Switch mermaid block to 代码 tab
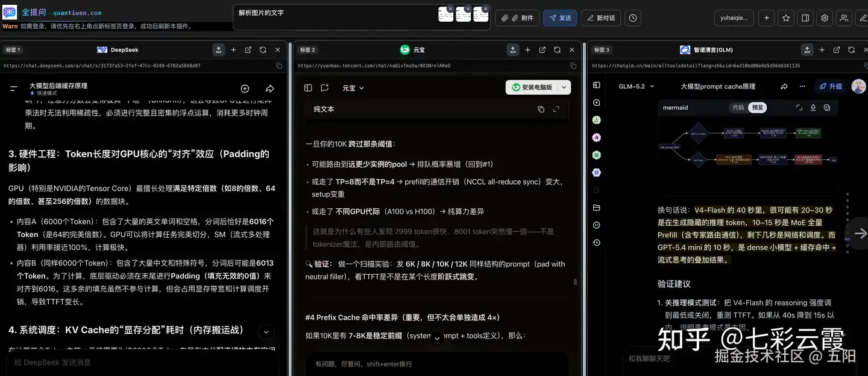Screen dimensions: 868x376 (738, 107)
